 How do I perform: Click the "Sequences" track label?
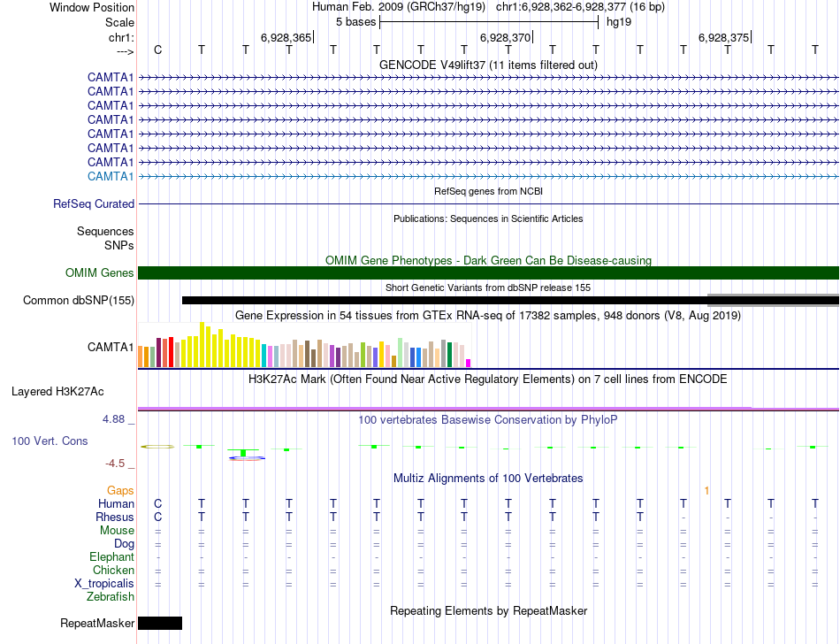pos(105,232)
